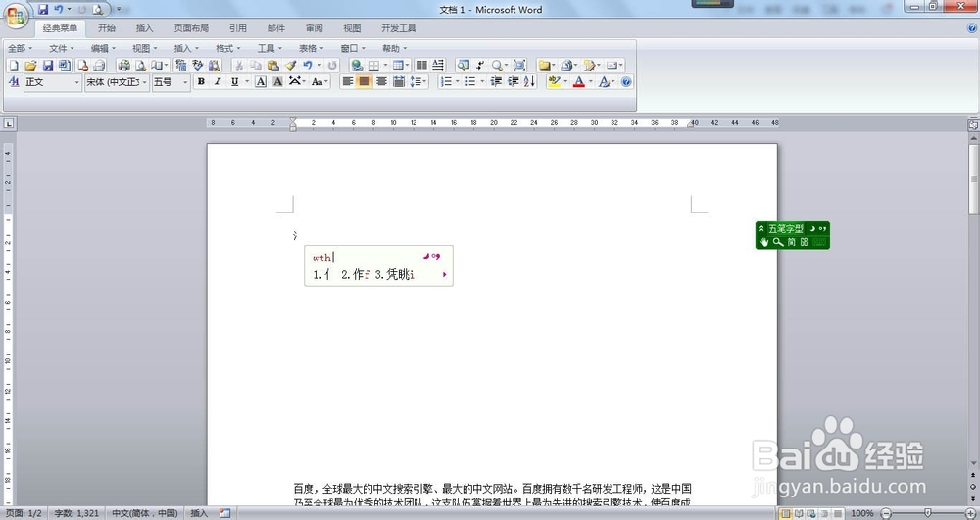Show more candidates in the IME popup
Image resolution: width=980 pixels, height=520 pixels.
click(444, 274)
